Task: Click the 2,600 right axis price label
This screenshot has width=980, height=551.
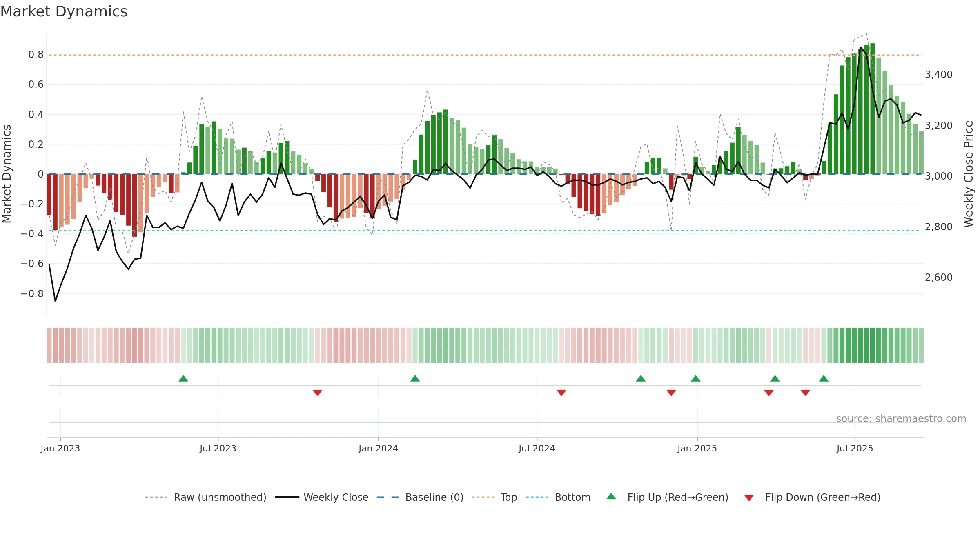Action: [x=939, y=278]
